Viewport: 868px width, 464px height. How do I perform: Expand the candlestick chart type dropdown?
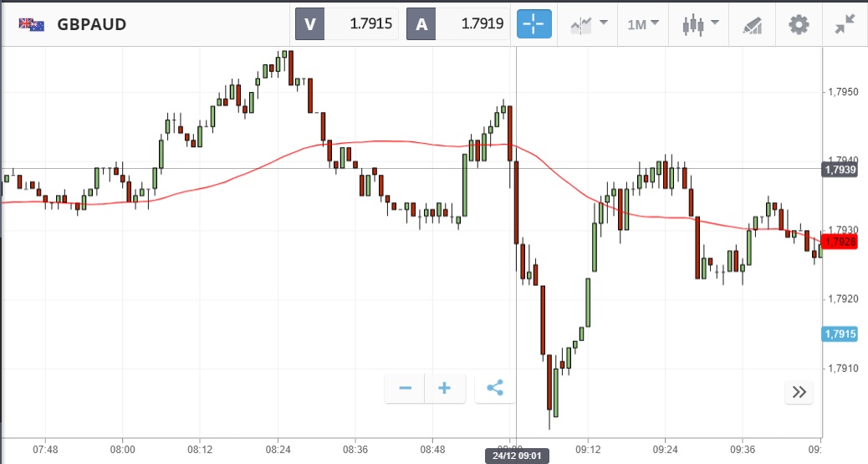(700, 24)
